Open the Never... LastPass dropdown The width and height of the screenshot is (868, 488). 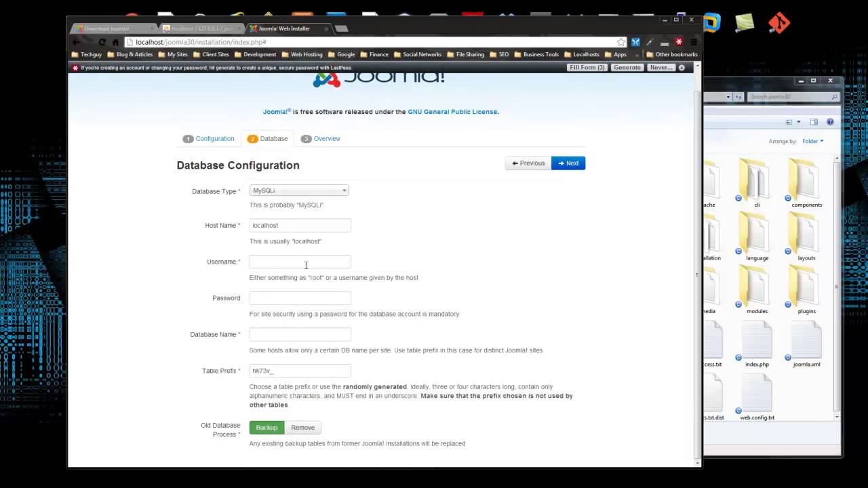point(660,68)
